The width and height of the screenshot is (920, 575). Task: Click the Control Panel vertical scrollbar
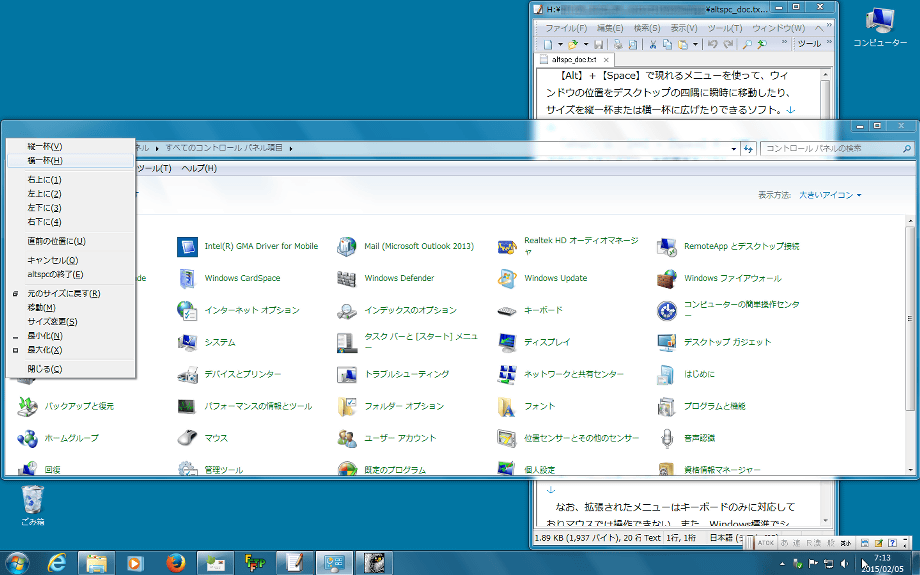point(911,346)
